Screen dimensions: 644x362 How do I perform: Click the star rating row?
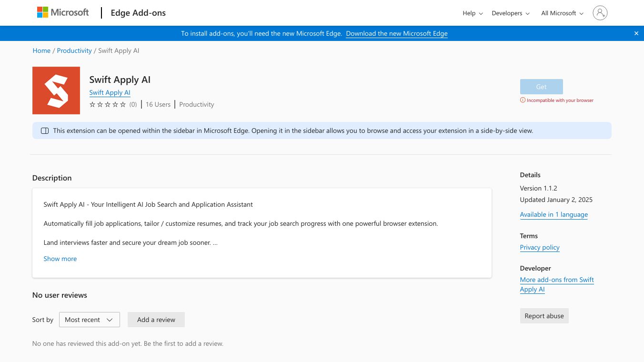[108, 104]
